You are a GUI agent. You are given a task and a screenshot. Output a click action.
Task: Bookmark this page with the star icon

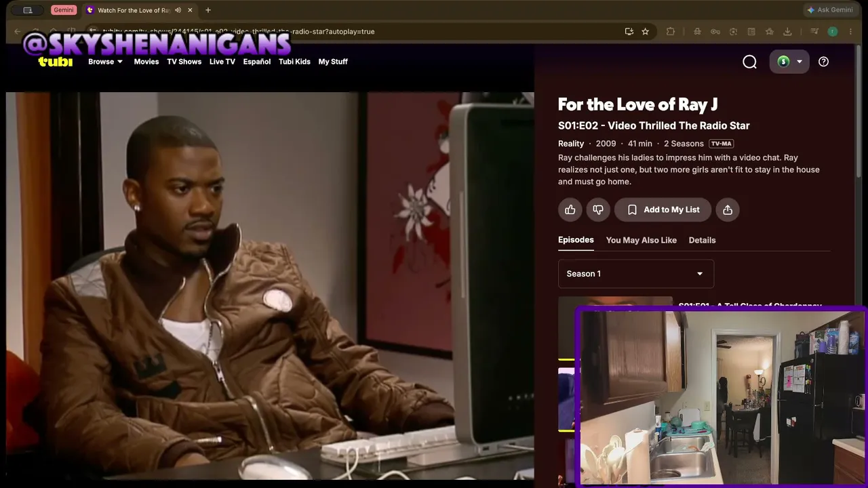pyautogui.click(x=646, y=31)
